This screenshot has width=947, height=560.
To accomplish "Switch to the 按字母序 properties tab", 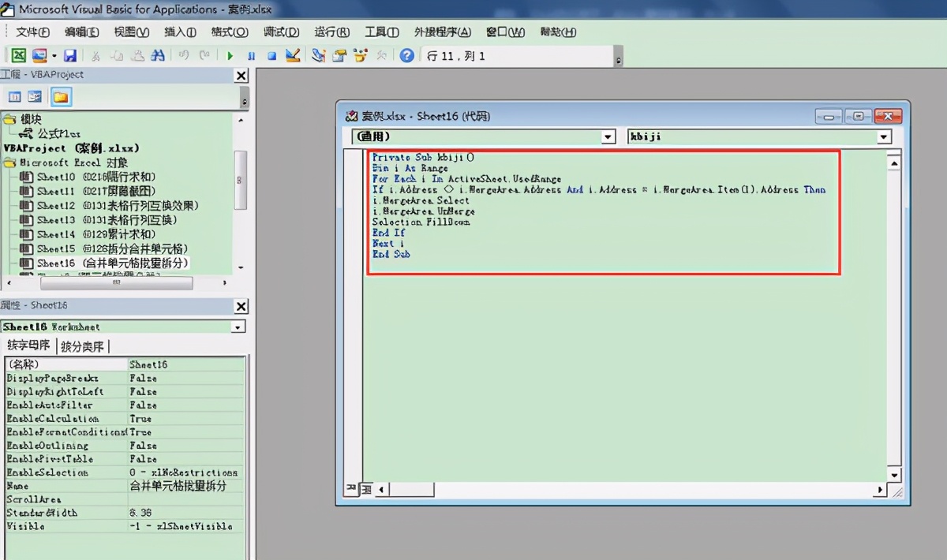I will pyautogui.click(x=28, y=345).
